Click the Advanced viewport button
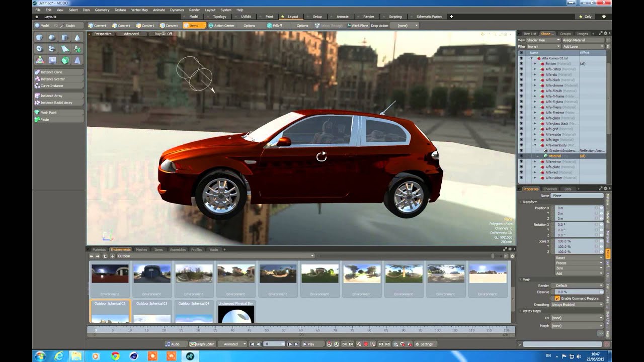Screen dimensions: 644x362 coord(131,34)
